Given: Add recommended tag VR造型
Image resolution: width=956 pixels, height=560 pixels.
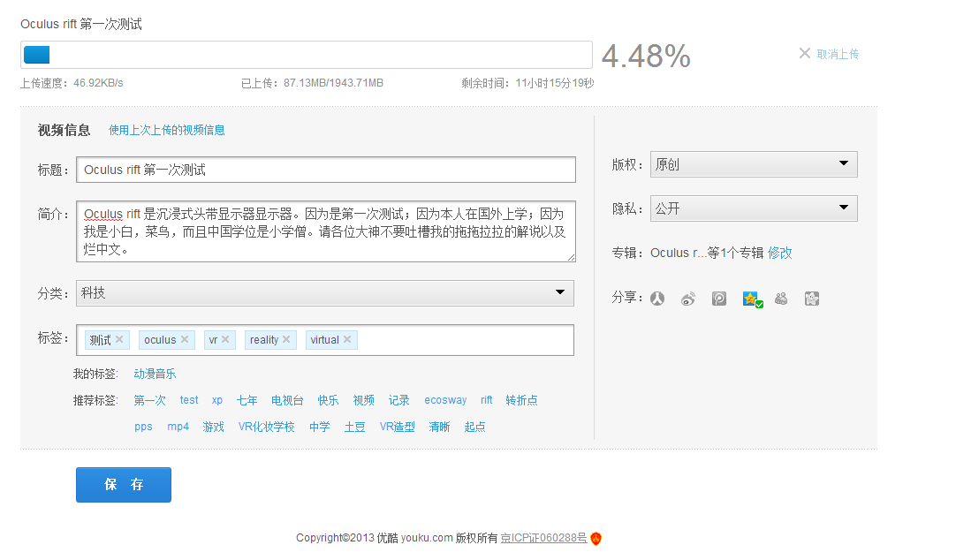Looking at the screenshot, I should (x=397, y=428).
